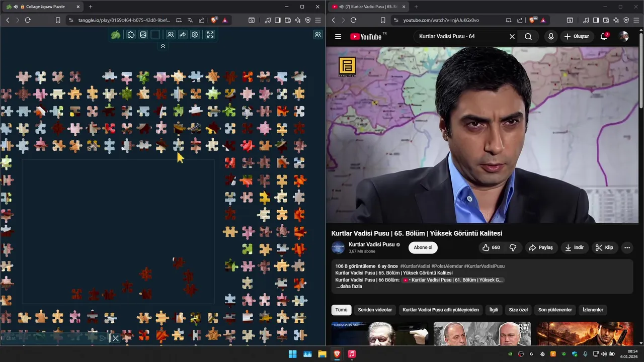
Task: Click the Tanggle leaf logo icon
Action: click(116, 35)
